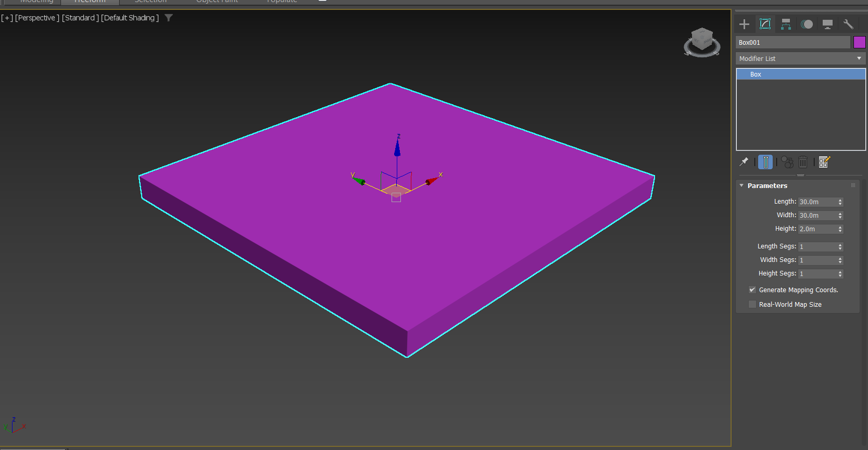Click the Length value field 30.0m
This screenshot has width=868, height=450.
[x=817, y=202]
